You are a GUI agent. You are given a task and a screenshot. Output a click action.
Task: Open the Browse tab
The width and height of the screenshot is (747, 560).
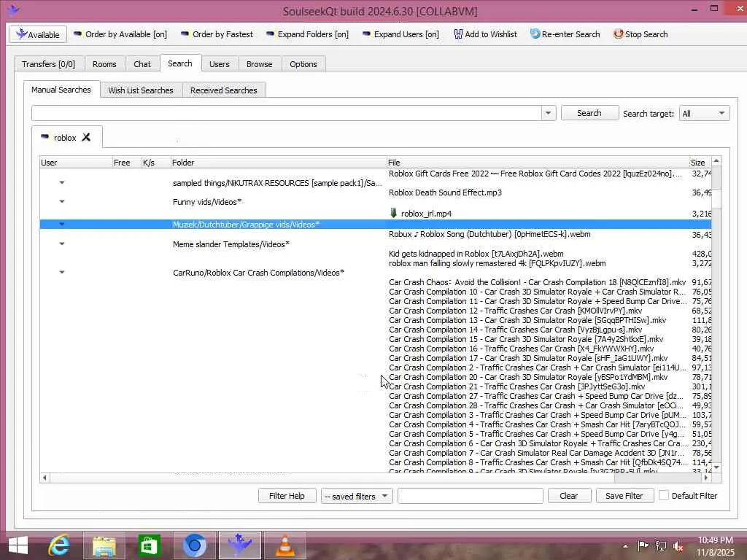click(259, 64)
